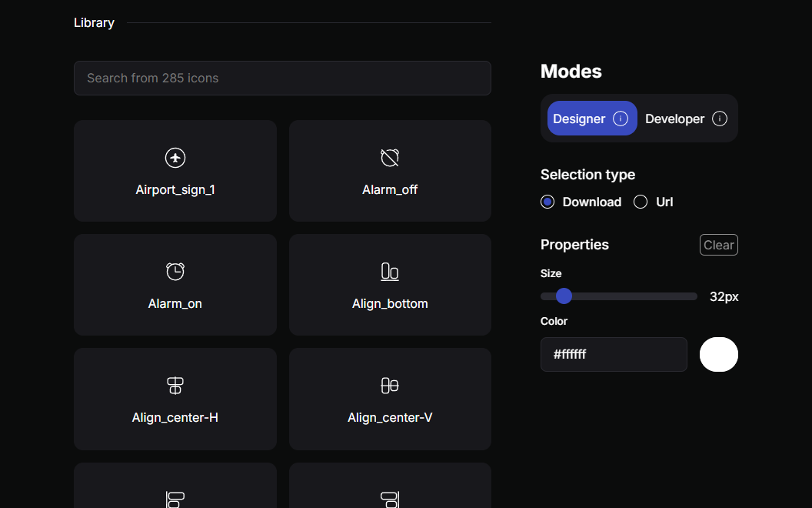Switch to Designer mode
Screen dimensions: 812x508
pyautogui.click(x=580, y=119)
